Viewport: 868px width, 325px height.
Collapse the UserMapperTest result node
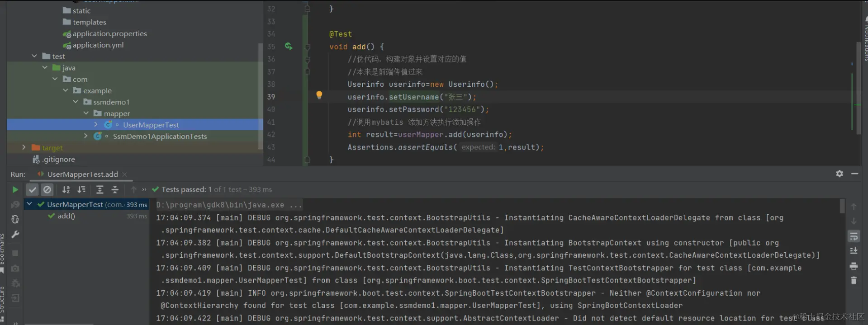[x=29, y=204]
